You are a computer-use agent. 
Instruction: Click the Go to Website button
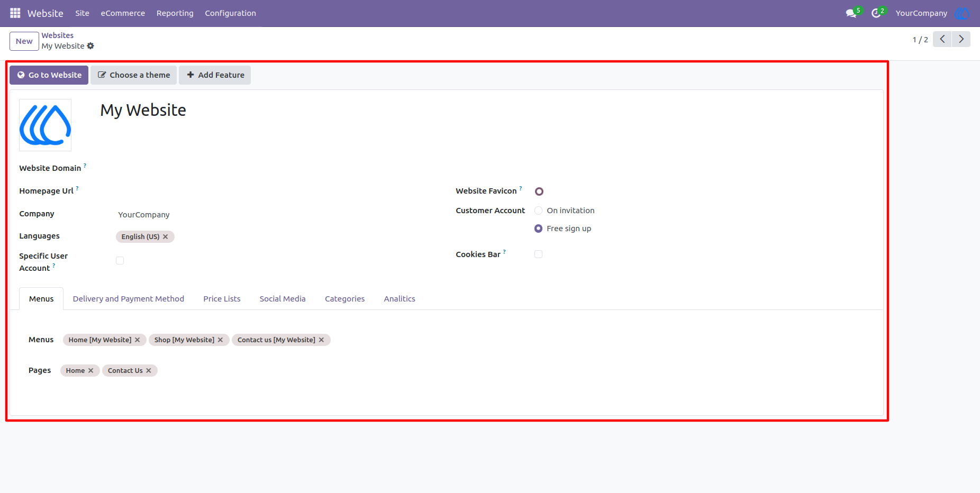coord(49,75)
